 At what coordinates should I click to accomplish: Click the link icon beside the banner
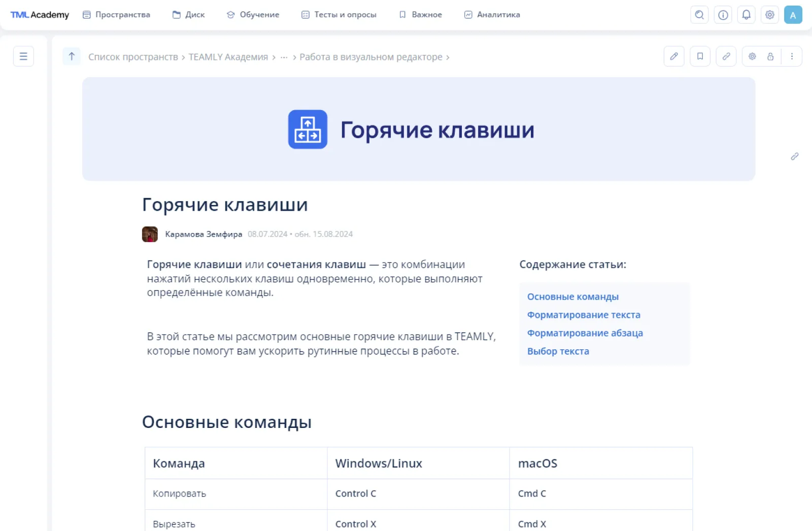tap(795, 156)
